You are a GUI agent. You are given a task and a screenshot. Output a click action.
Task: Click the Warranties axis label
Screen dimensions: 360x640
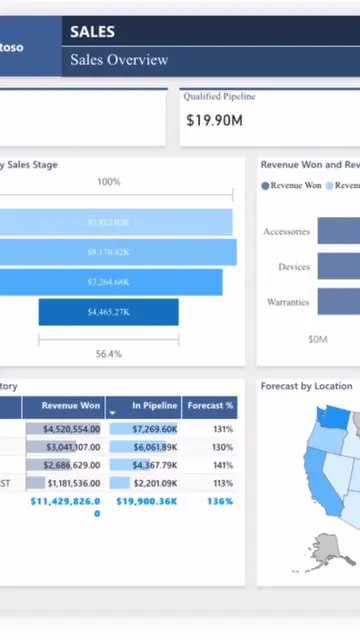coord(288,302)
